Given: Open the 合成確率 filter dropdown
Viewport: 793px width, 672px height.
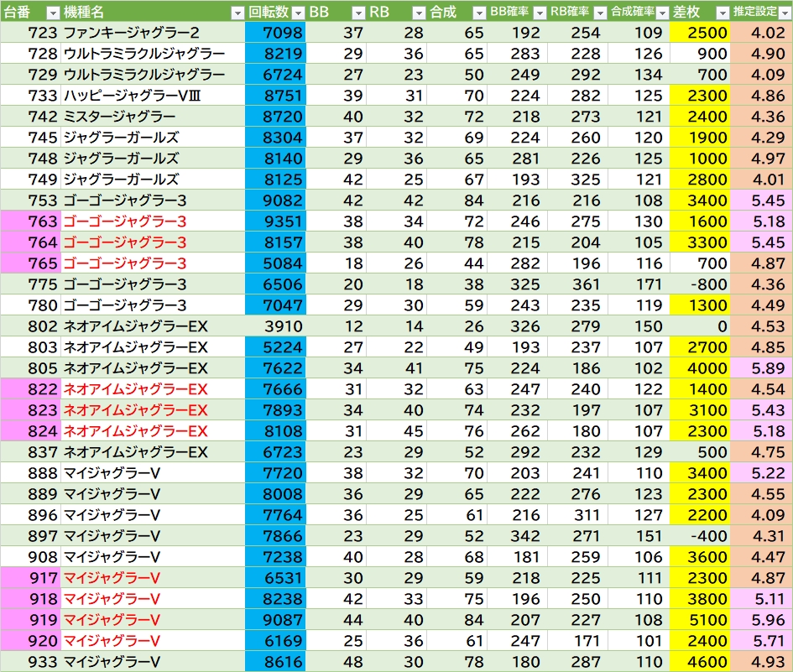Looking at the screenshot, I should tap(660, 13).
